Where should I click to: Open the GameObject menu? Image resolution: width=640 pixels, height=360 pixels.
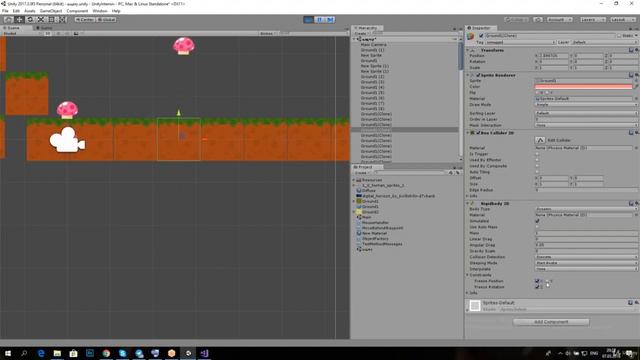(x=51, y=11)
